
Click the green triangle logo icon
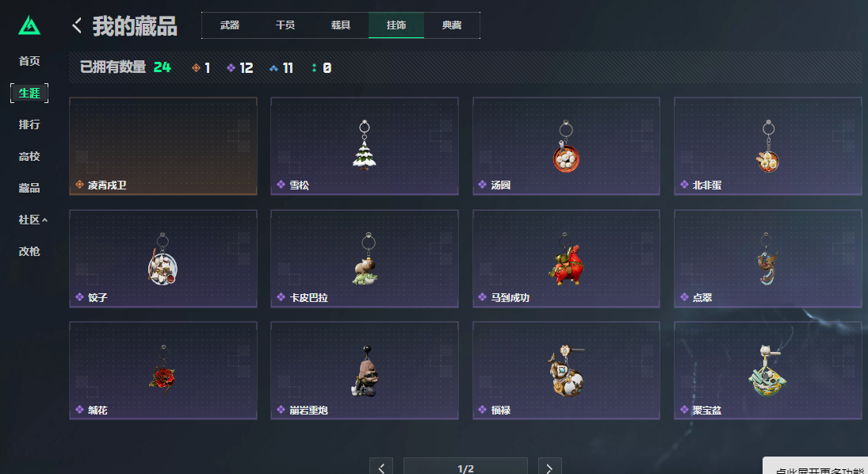[29, 25]
